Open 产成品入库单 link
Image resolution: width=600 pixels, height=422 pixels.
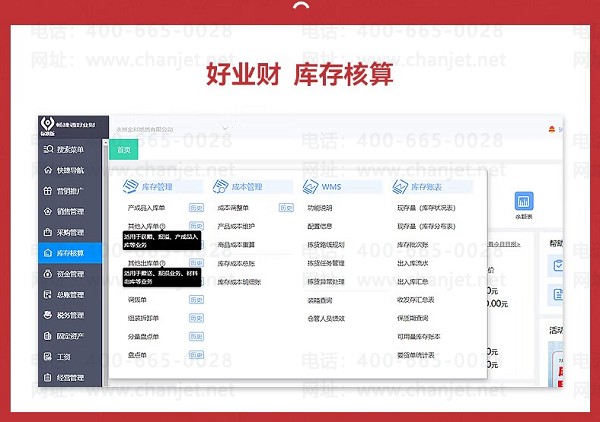coord(146,208)
